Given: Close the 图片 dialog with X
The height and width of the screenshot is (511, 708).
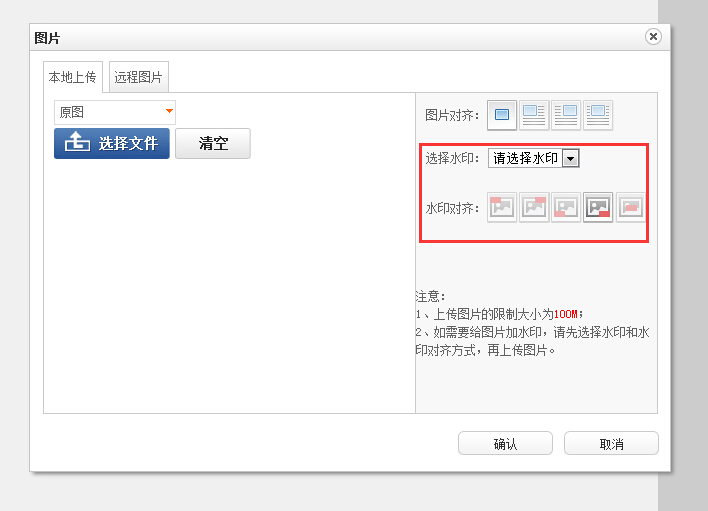Looking at the screenshot, I should (653, 37).
